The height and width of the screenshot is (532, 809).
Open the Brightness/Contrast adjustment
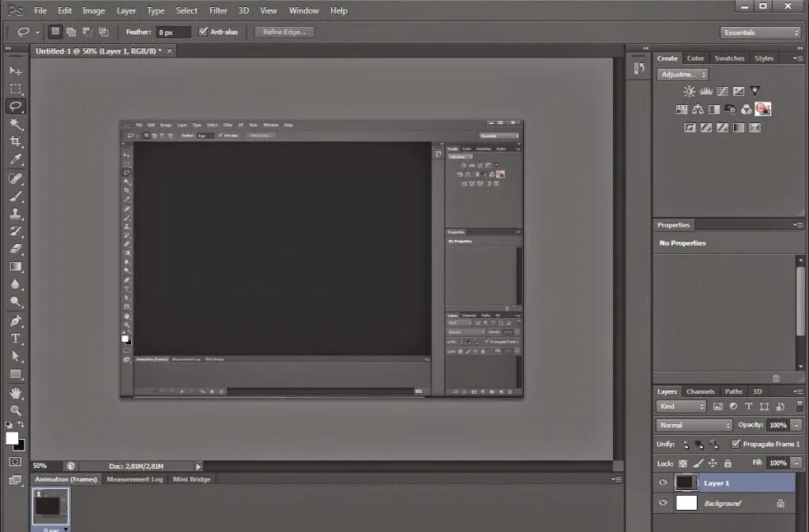click(689, 91)
